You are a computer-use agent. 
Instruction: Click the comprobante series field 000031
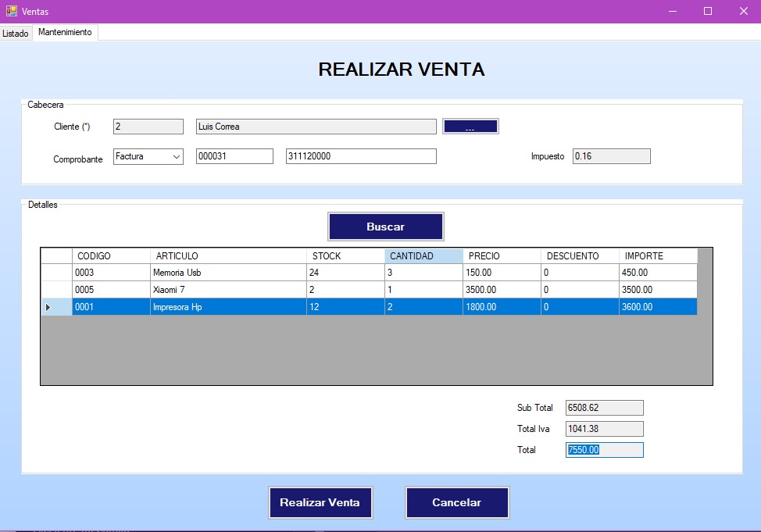coord(234,156)
